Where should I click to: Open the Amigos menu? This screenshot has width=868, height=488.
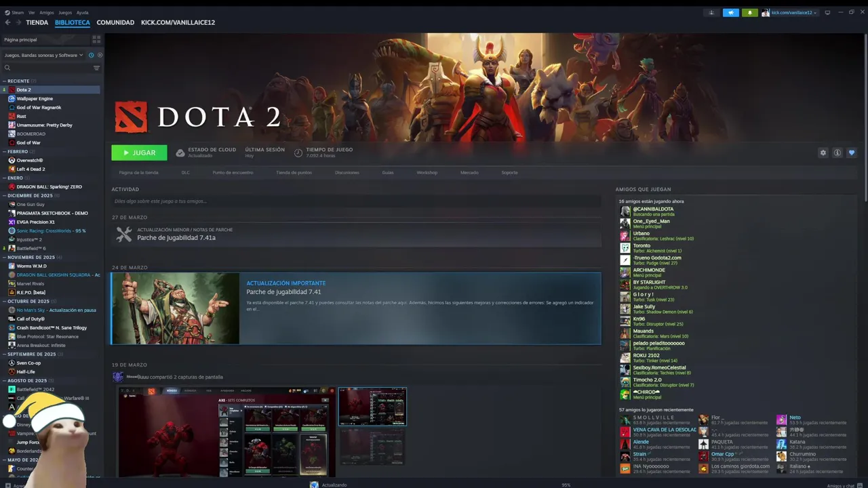47,12
